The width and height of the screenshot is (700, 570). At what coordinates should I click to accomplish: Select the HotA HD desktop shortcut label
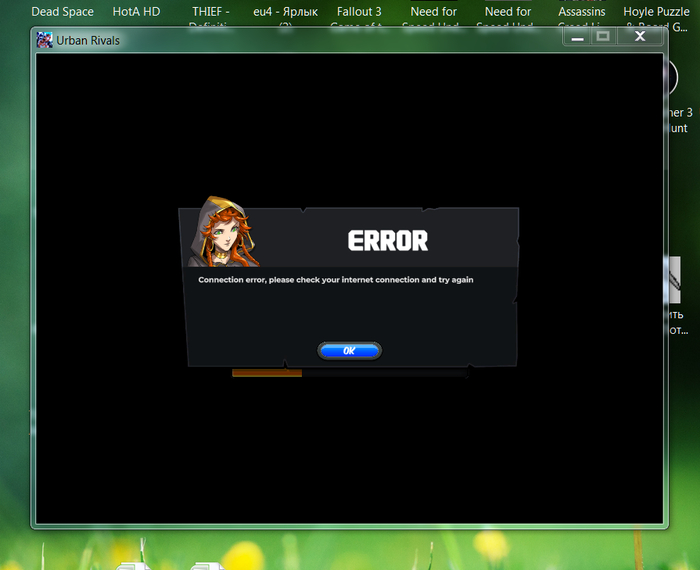[x=136, y=12]
